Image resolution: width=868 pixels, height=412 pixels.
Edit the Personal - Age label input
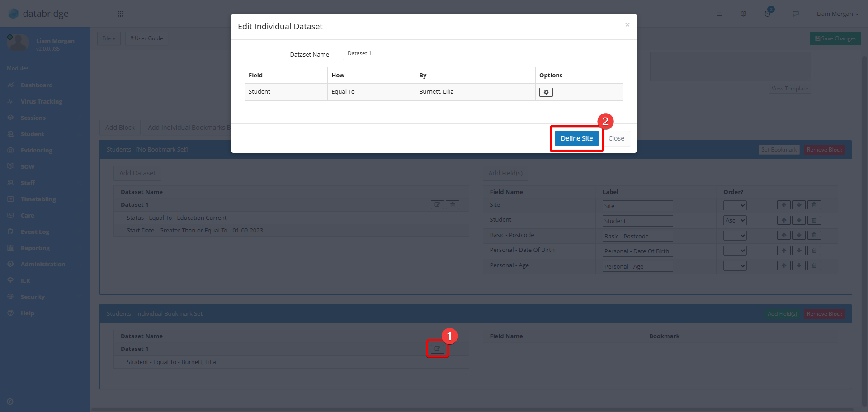pyautogui.click(x=637, y=266)
